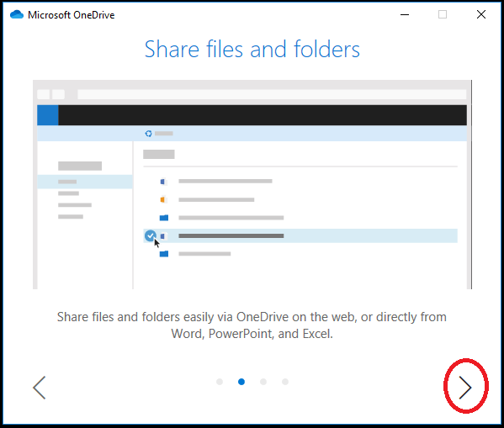This screenshot has width=504, height=428.
Task: Click the mock browser address bar
Action: tap(272, 94)
